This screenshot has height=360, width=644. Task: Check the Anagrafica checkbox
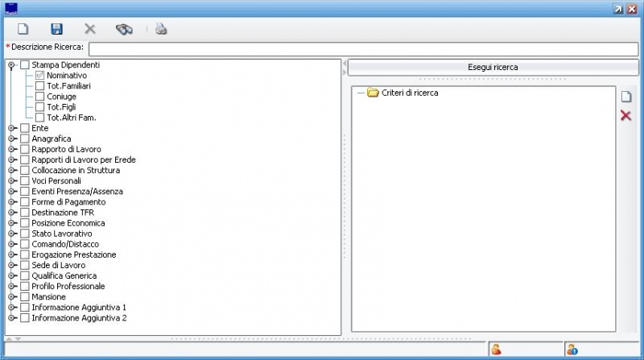click(x=25, y=139)
